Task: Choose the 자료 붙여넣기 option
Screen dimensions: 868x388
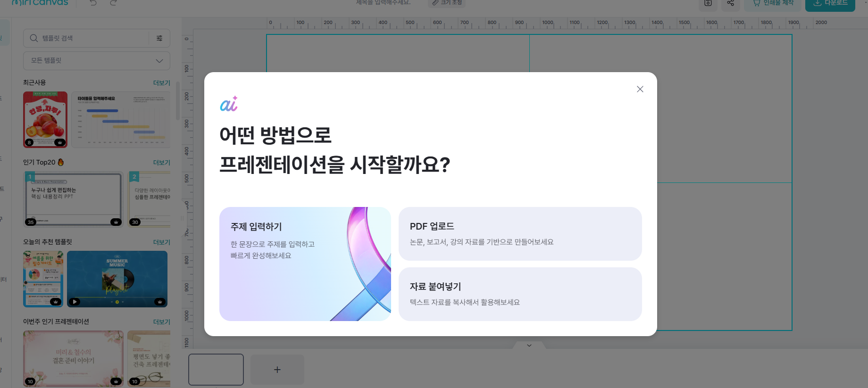Action: [x=520, y=294]
